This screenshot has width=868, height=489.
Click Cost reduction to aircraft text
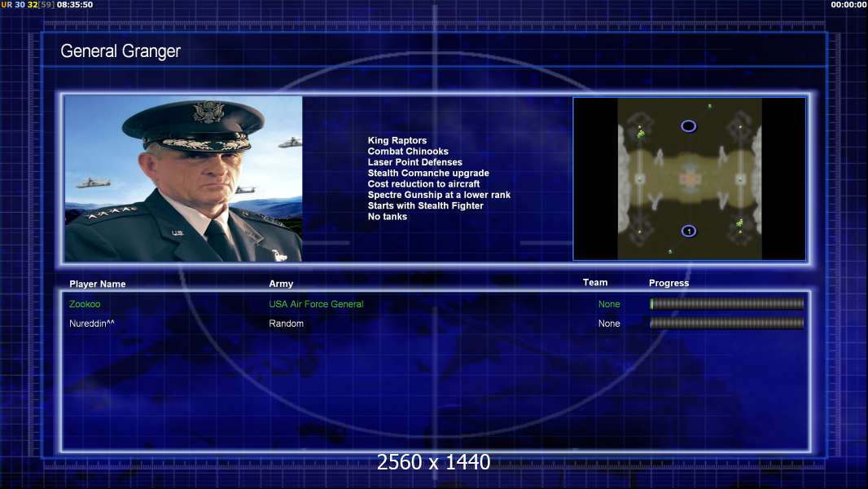coord(423,184)
